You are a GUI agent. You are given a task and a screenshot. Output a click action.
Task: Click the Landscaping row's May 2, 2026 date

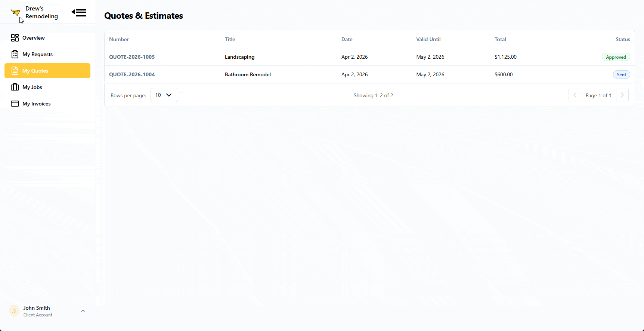pos(430,57)
